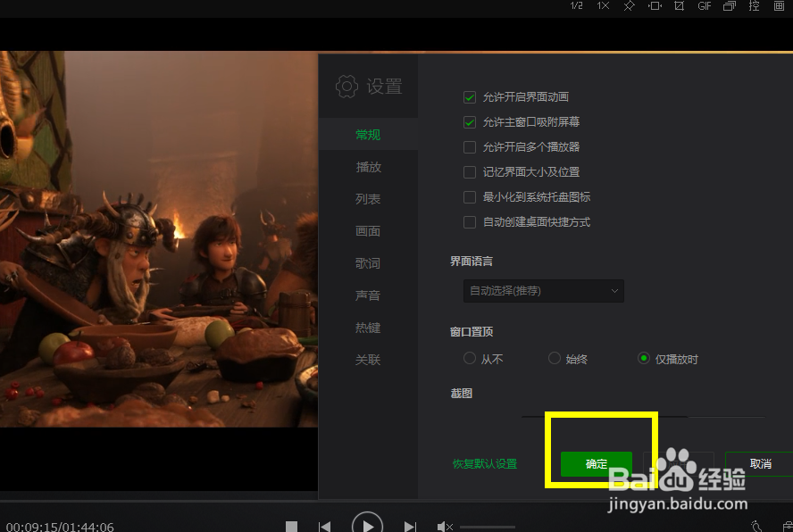Click the stacked windows icon
This screenshot has width=793, height=532.
(730, 6)
